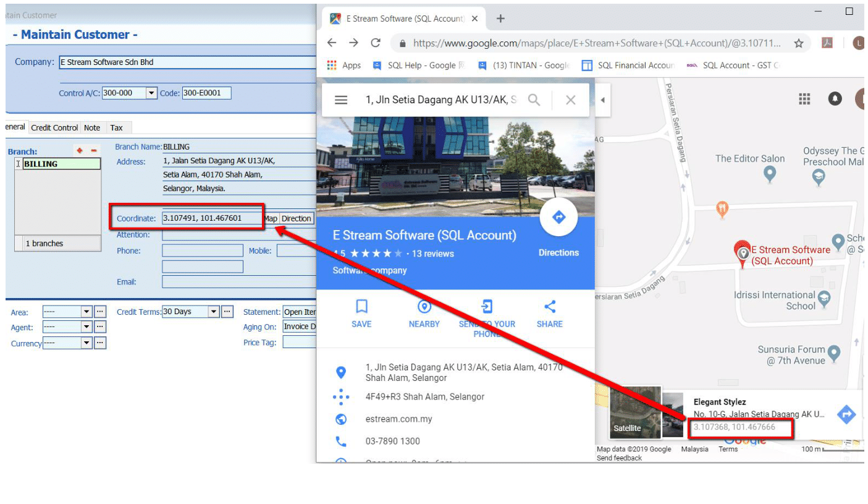Viewport: 868px width, 504px height.
Task: Click the blue Directions arrow icon
Action: point(558,218)
